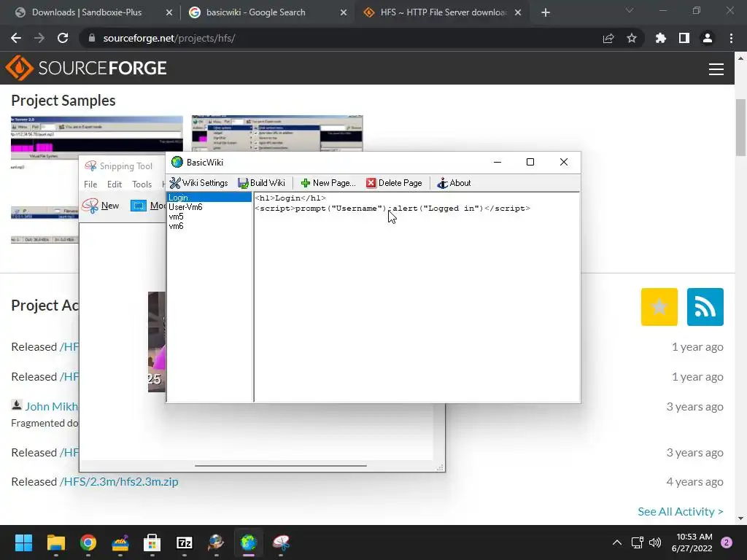
Task: Click the SourceForge logo
Action: (86, 68)
